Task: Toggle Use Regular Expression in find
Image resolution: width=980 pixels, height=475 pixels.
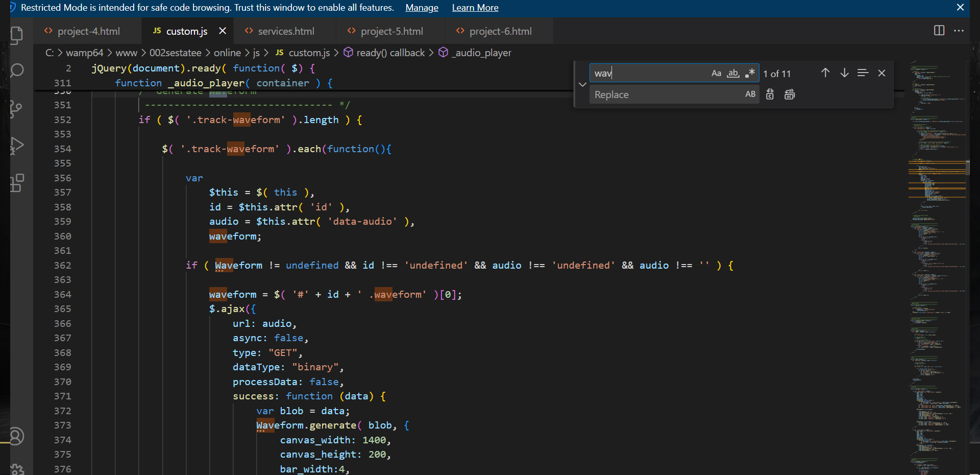Action: pos(750,73)
